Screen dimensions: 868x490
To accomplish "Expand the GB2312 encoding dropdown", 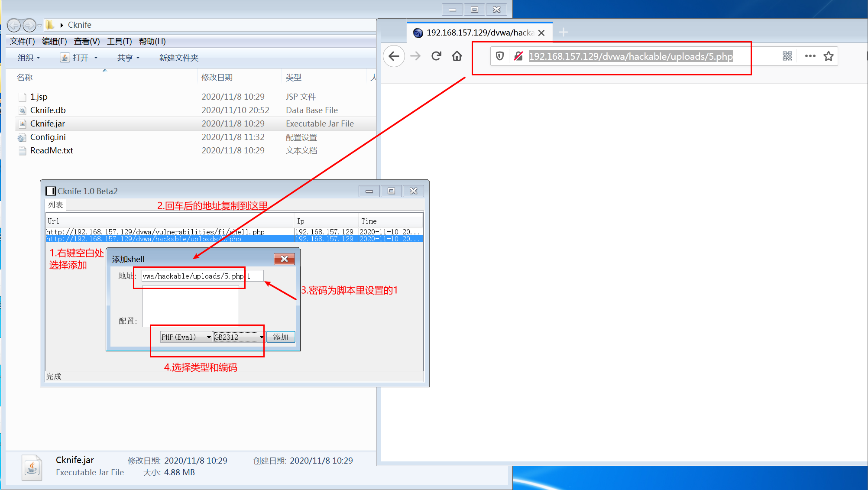I will pyautogui.click(x=261, y=337).
